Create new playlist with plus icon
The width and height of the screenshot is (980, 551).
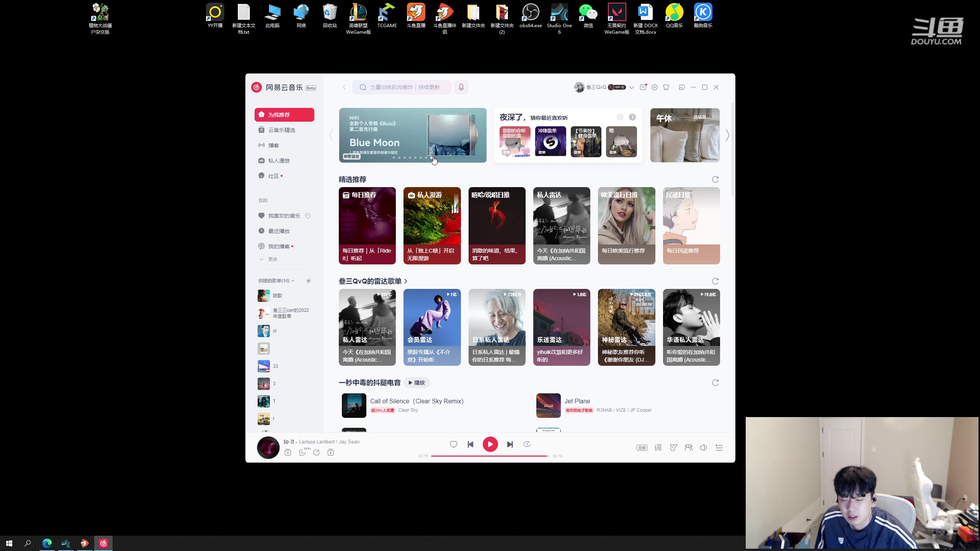pyautogui.click(x=309, y=281)
